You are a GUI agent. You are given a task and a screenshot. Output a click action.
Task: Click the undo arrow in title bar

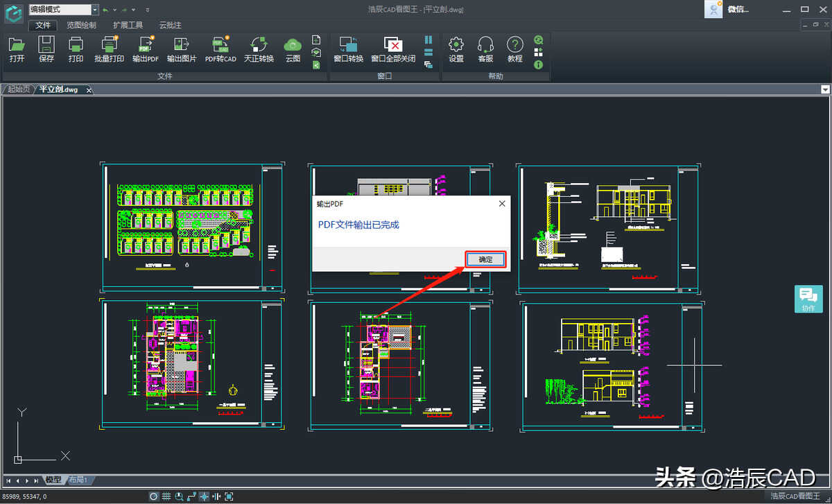tap(105, 10)
